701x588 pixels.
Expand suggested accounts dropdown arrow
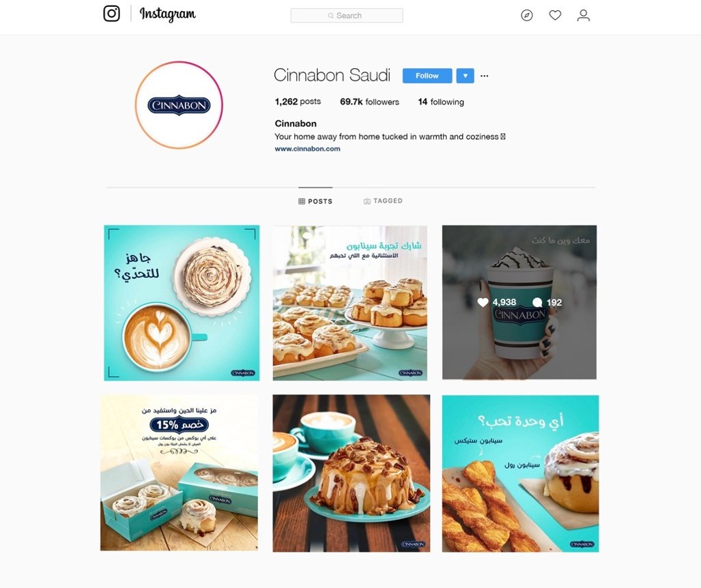point(465,76)
